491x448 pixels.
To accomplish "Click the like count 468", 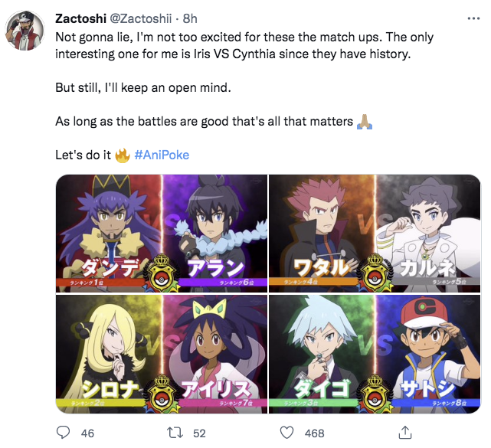I will click(314, 433).
